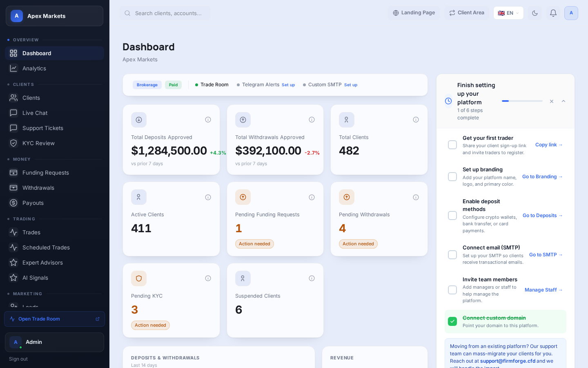Click Copy link for first trader
This screenshot has width=588, height=368.
[549, 145]
